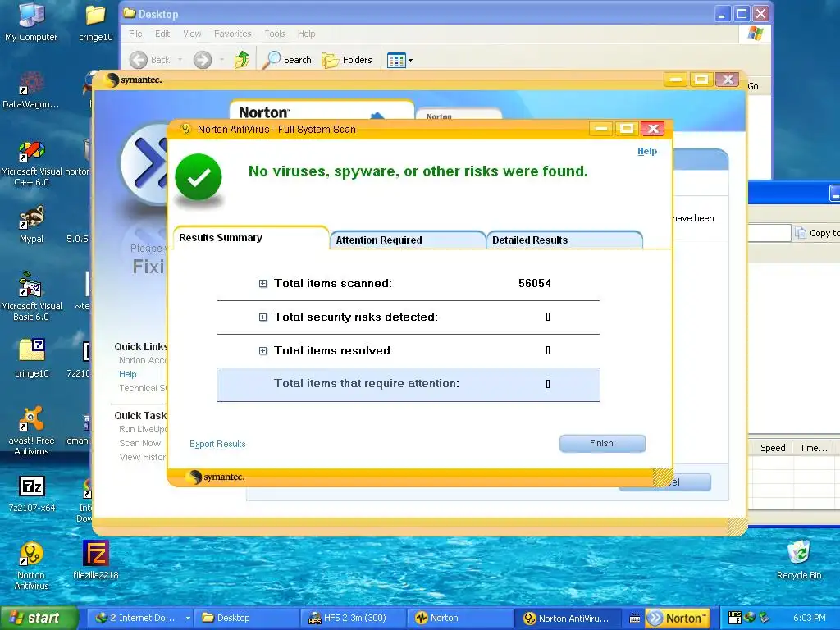
Task: Open Edit menu in Desktop window
Action: [162, 34]
